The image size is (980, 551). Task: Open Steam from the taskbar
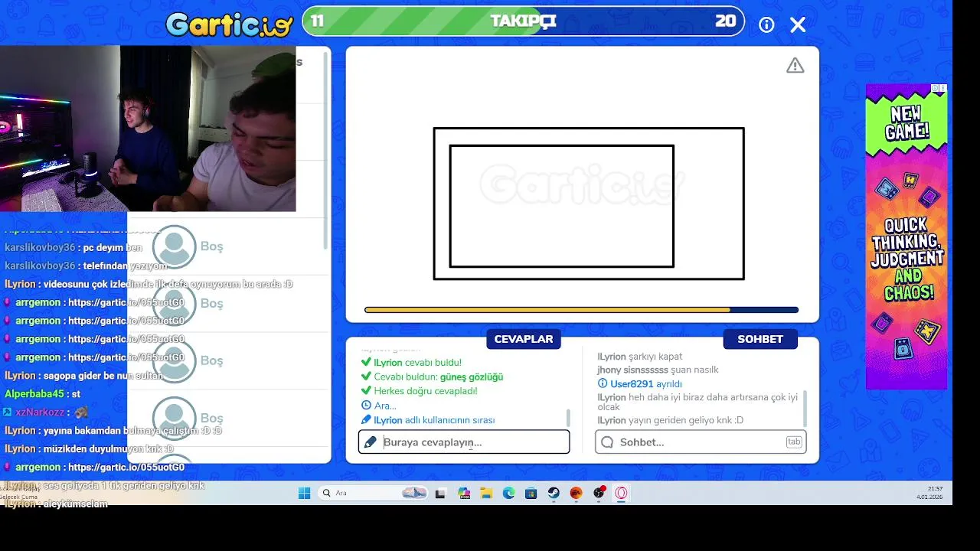point(554,494)
